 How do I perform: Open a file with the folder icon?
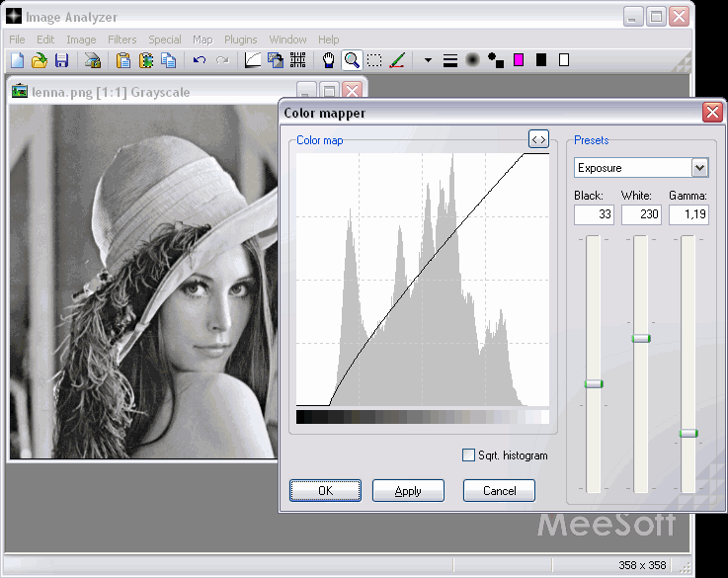[x=40, y=60]
